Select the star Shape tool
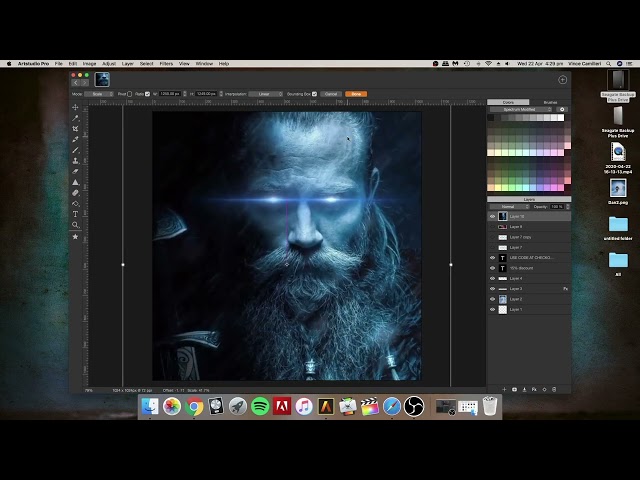640x480 pixels. point(76,236)
